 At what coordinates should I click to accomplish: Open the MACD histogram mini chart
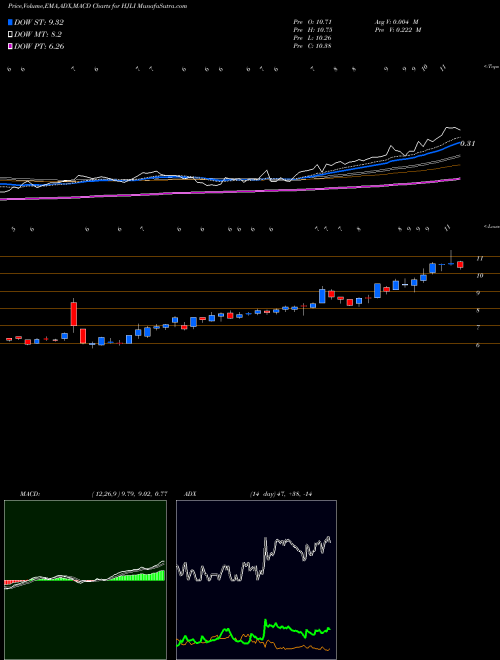click(x=85, y=580)
